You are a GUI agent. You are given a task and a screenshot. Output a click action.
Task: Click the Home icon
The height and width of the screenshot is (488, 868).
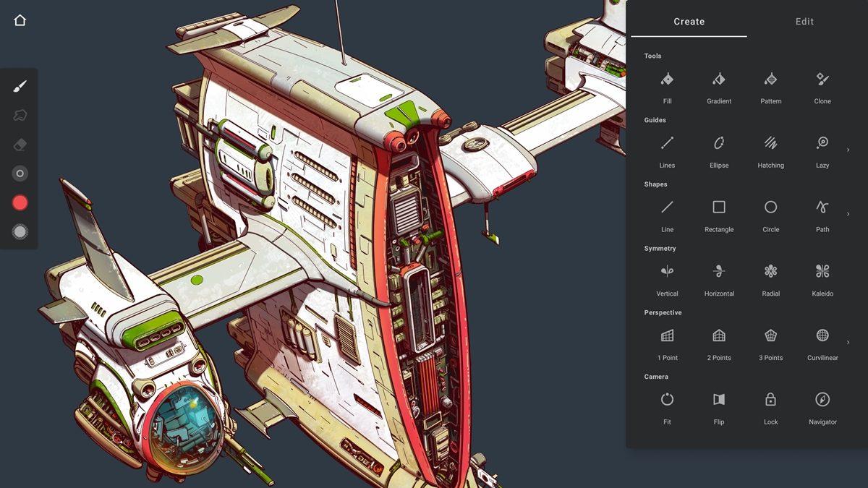[20, 20]
